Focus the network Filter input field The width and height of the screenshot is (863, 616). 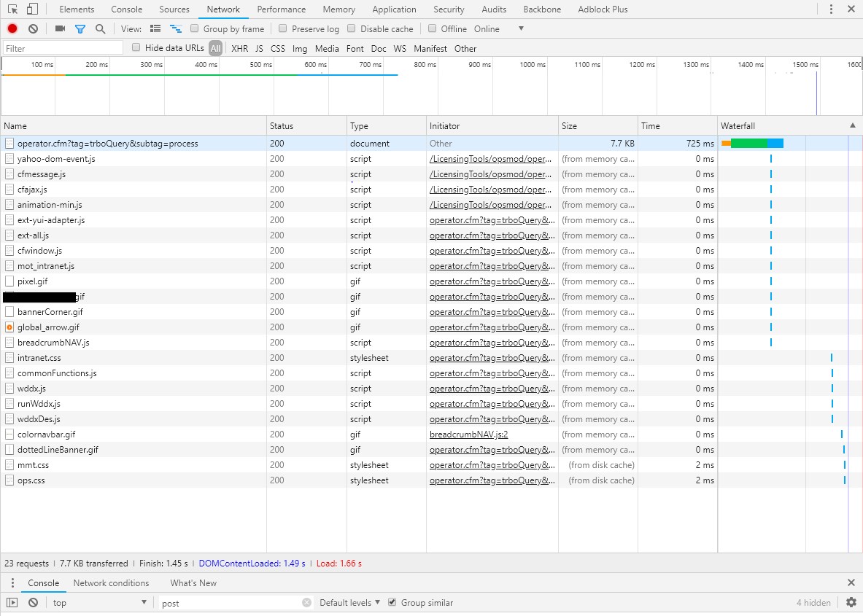click(x=63, y=48)
